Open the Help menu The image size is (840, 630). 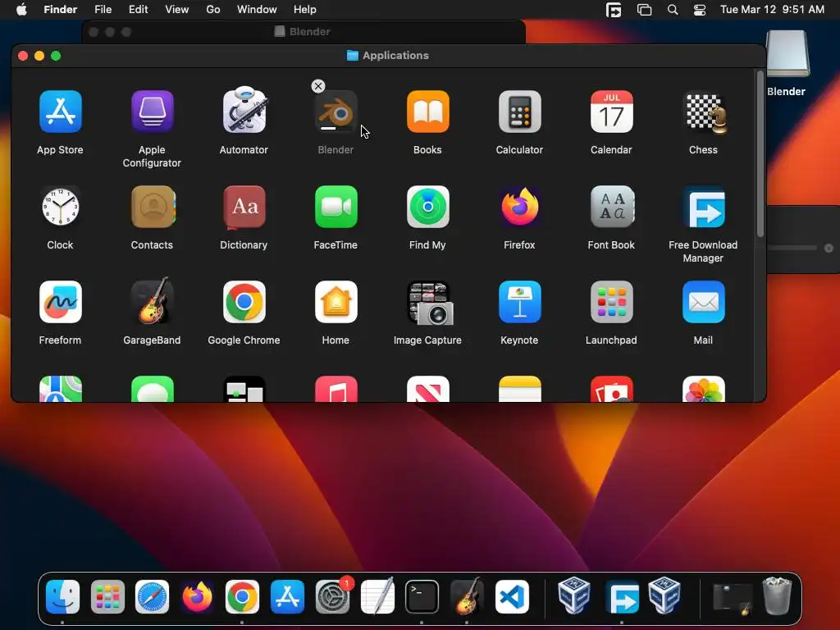[305, 9]
